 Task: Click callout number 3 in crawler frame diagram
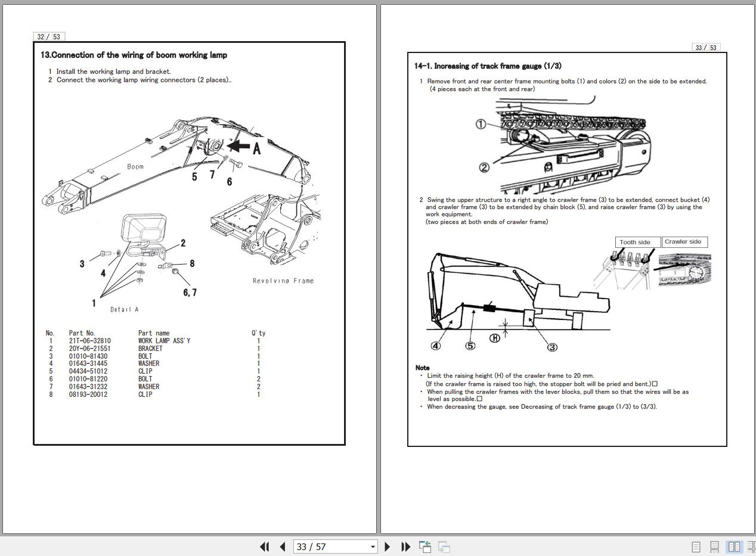click(x=552, y=347)
